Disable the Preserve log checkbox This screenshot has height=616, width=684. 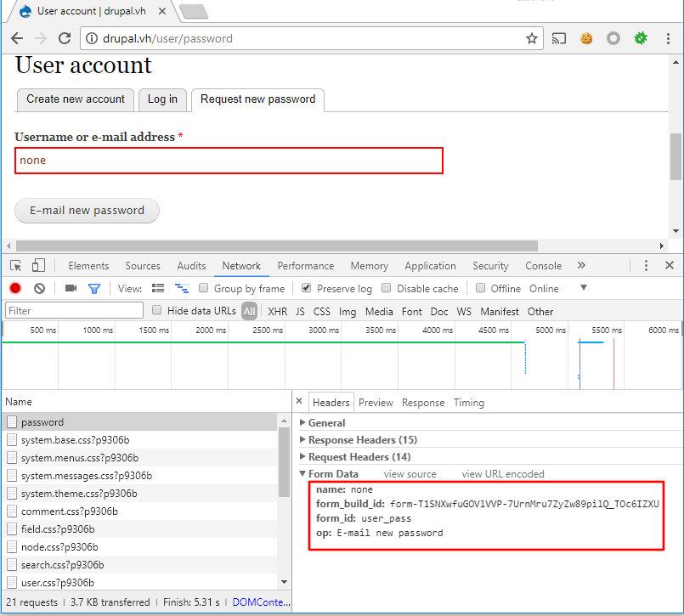pos(307,288)
